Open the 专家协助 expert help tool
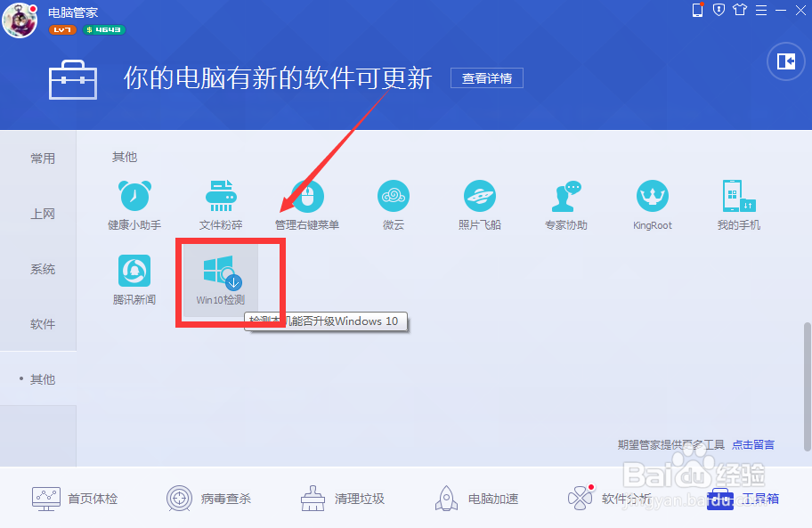The image size is (812, 528). (566, 205)
